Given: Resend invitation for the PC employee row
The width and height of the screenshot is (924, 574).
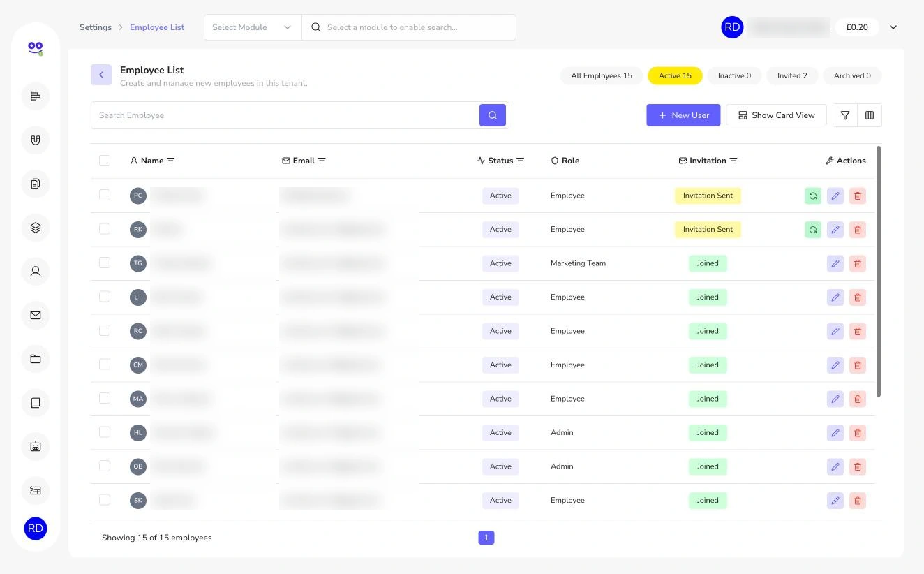Looking at the screenshot, I should coord(813,196).
